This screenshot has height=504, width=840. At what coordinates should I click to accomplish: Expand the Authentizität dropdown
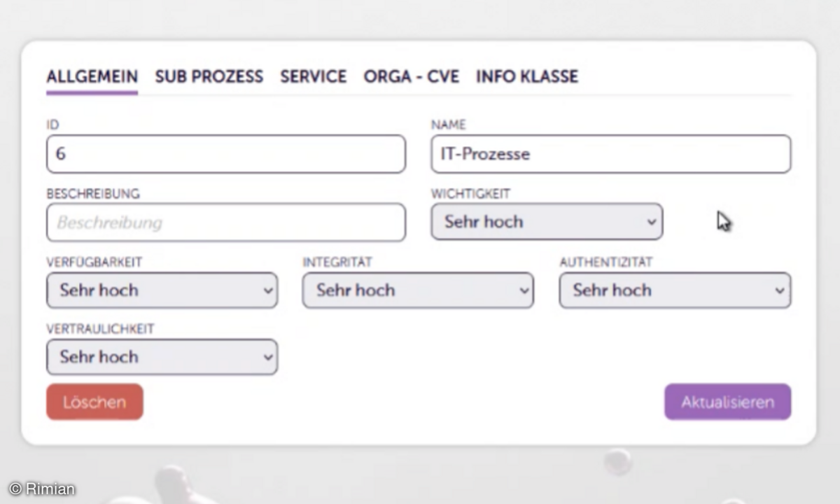(x=675, y=290)
